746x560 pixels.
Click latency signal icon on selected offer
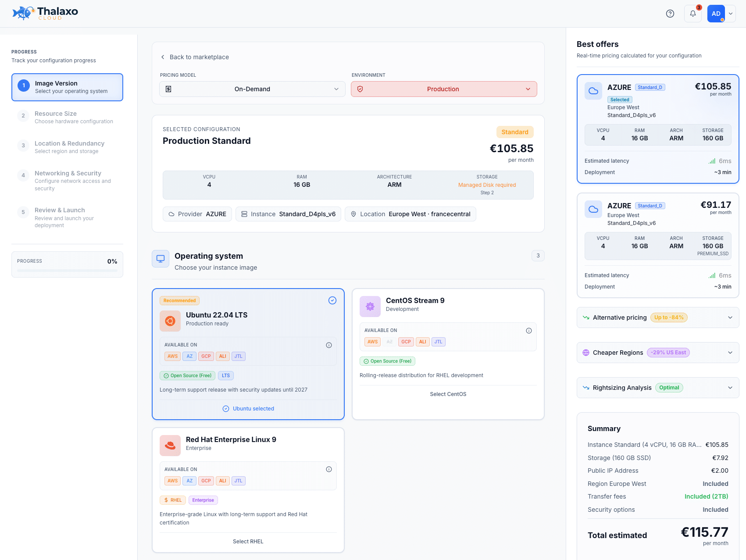point(712,161)
